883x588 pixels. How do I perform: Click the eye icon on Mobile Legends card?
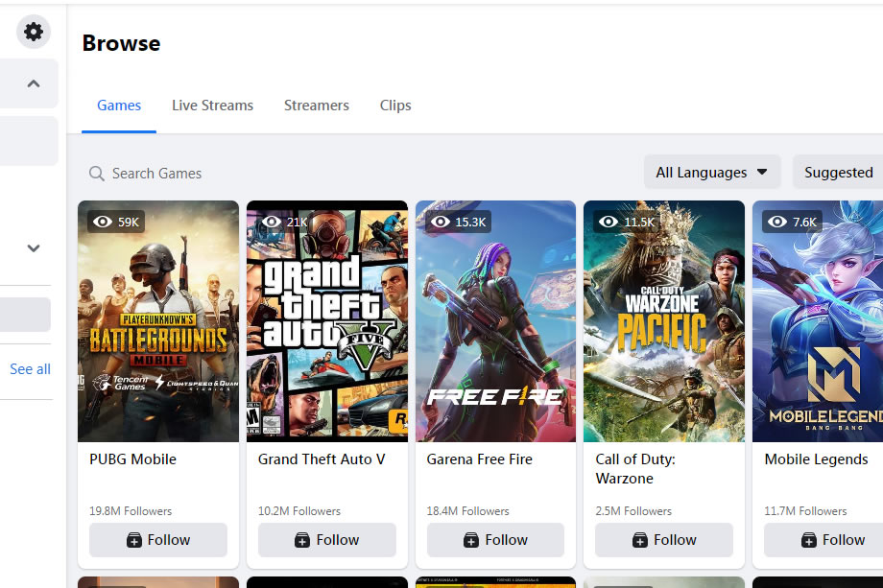tap(778, 222)
